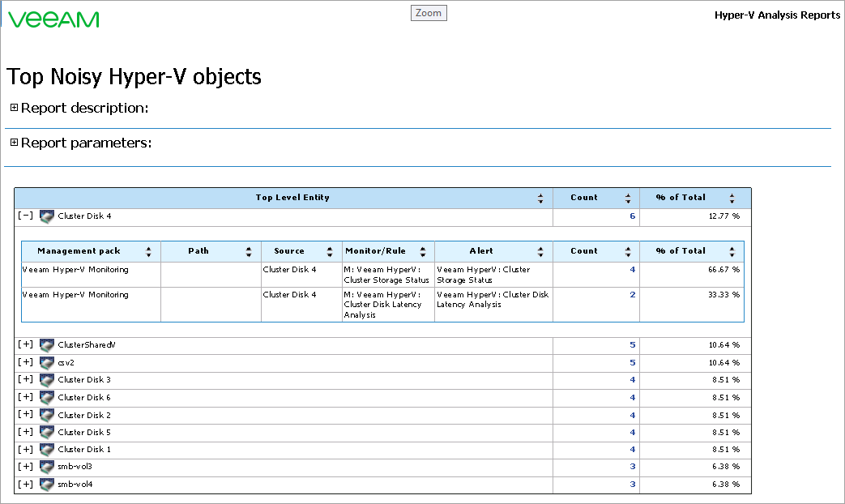Sort inner table by % of Total arrows
The image size is (845, 504).
(x=732, y=252)
